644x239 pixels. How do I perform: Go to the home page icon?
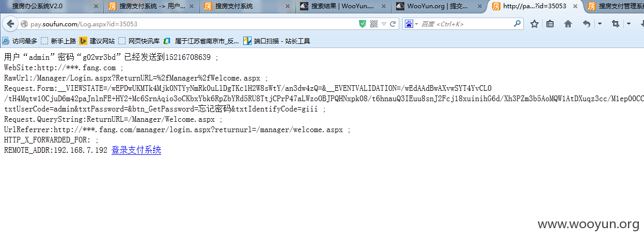tap(568, 24)
